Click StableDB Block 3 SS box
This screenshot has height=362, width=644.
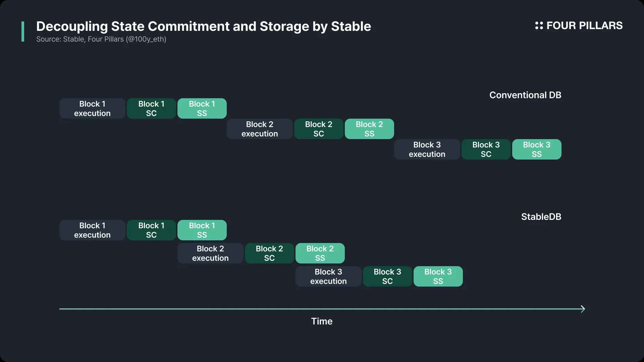[438, 276]
